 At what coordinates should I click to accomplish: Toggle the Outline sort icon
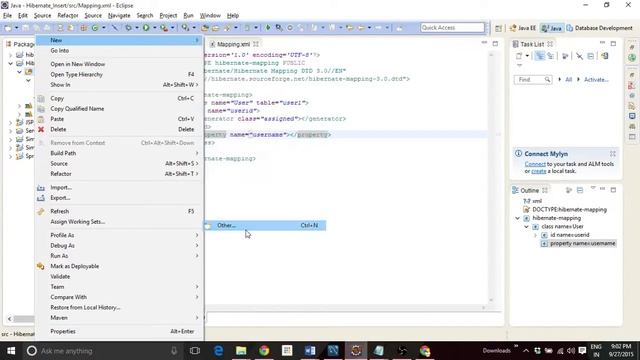[569, 190]
